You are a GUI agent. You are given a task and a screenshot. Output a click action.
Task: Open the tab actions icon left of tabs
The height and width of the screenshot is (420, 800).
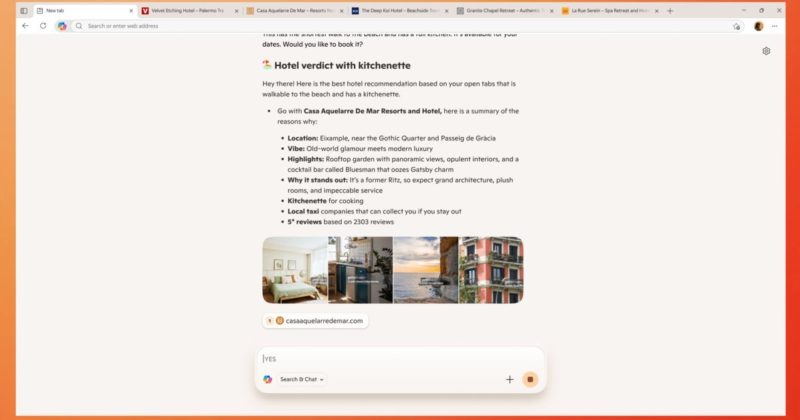tap(24, 10)
